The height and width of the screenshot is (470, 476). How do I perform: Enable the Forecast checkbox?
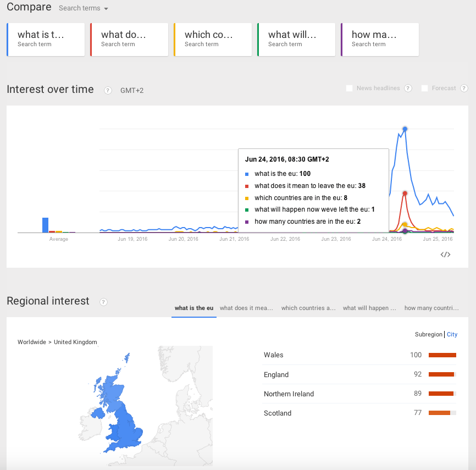[x=424, y=89]
